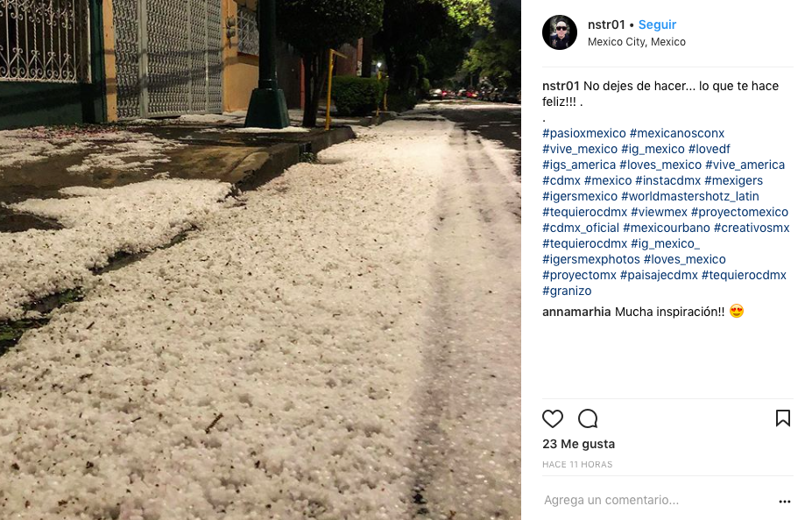Click the nstr01 username in header
Viewport: 812px width, 520px height.
pos(606,25)
